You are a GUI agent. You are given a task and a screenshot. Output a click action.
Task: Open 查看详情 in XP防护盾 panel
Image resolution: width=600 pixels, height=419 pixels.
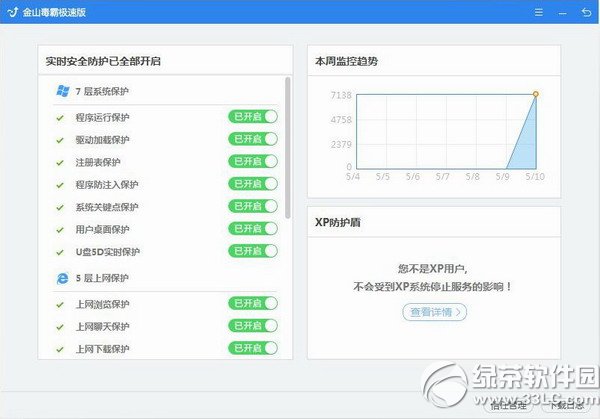(435, 312)
